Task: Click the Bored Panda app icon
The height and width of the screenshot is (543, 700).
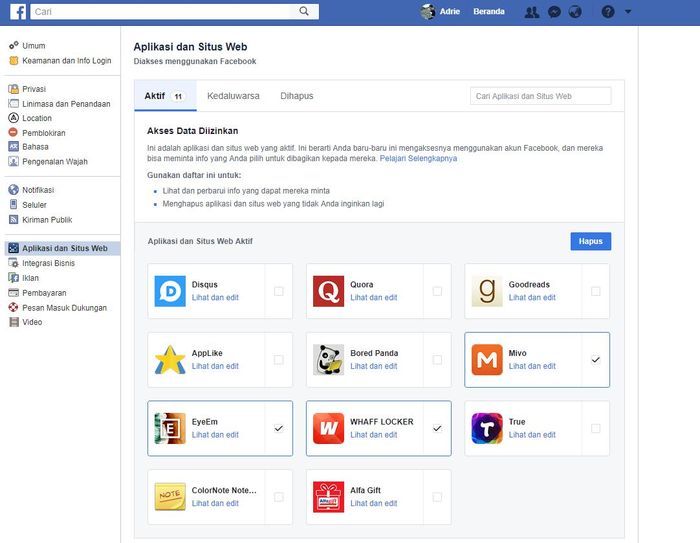Action: pos(329,359)
